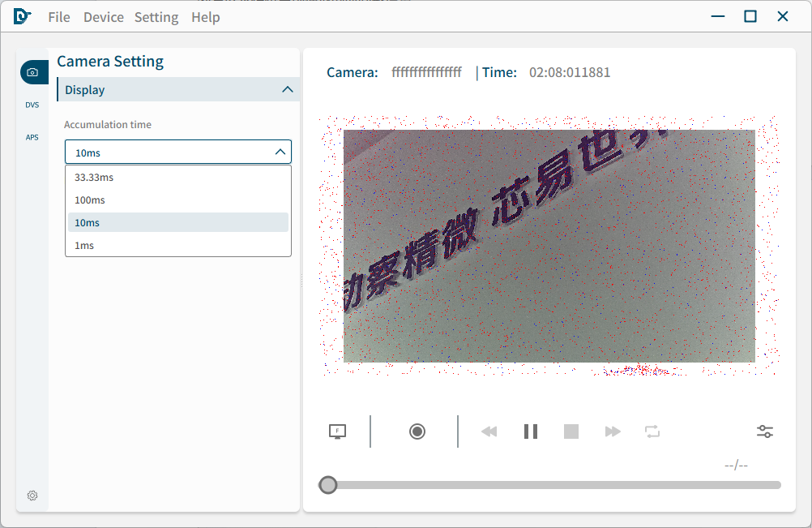Open the DVS settings panel
This screenshot has width=812, height=528.
(32, 105)
